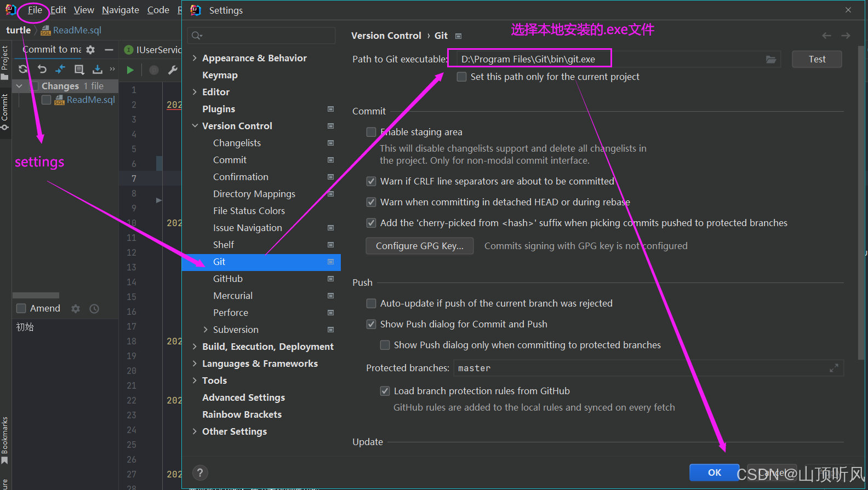Expand the Protected branches field editor icon
This screenshot has height=490, width=868.
(x=834, y=368)
